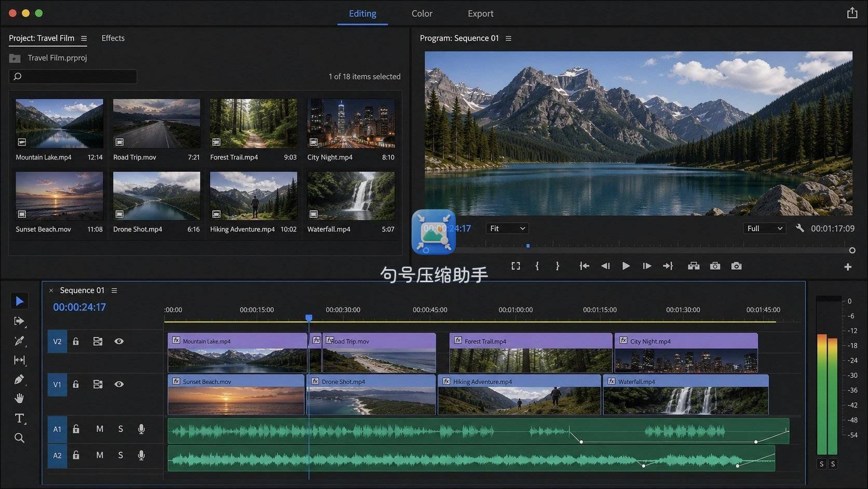Solo audio track A2
This screenshot has height=489, width=868.
point(120,455)
